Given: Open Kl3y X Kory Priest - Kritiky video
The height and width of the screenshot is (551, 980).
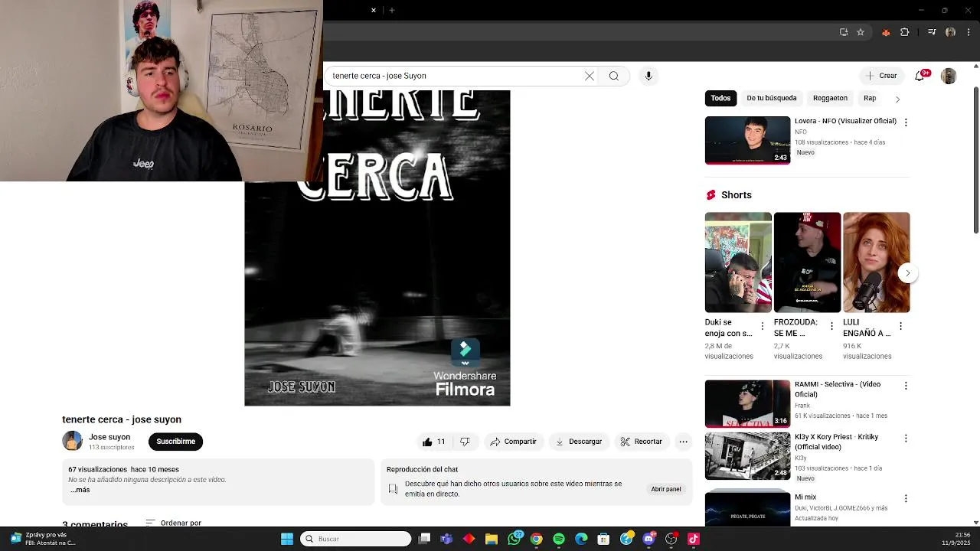Looking at the screenshot, I should coord(747,456).
